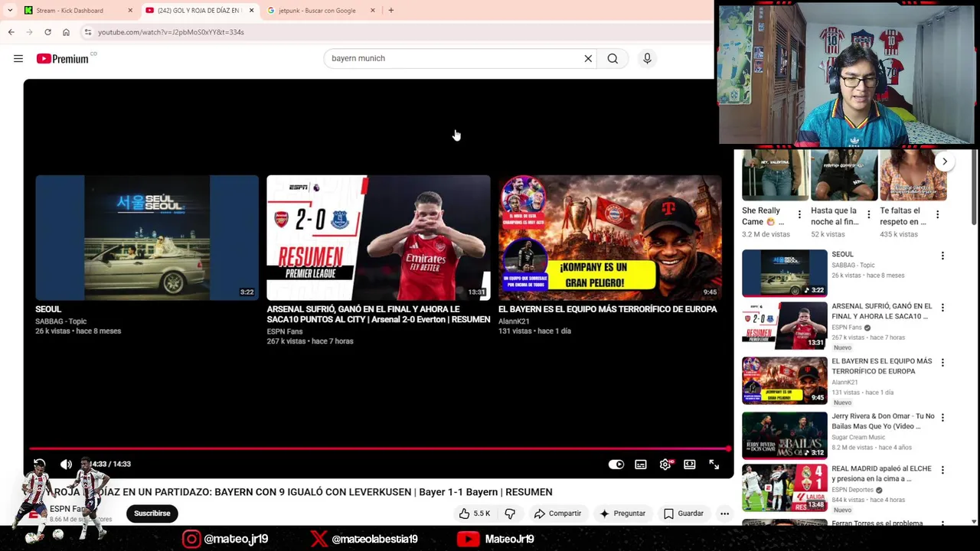Close the Kick Dashboard tab

click(x=130, y=11)
